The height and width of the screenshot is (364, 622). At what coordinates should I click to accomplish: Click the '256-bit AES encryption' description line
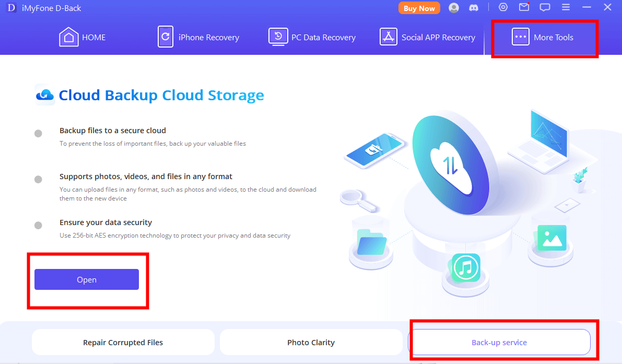(175, 236)
